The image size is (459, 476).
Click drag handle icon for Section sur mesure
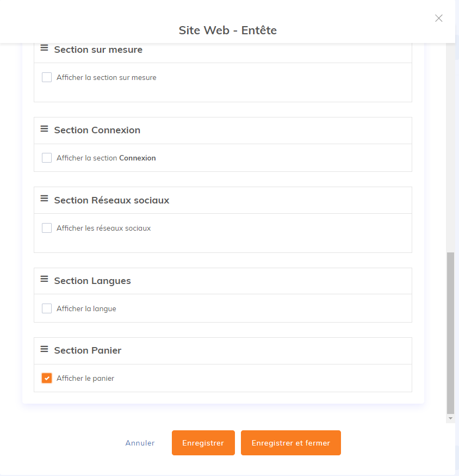coord(44,48)
